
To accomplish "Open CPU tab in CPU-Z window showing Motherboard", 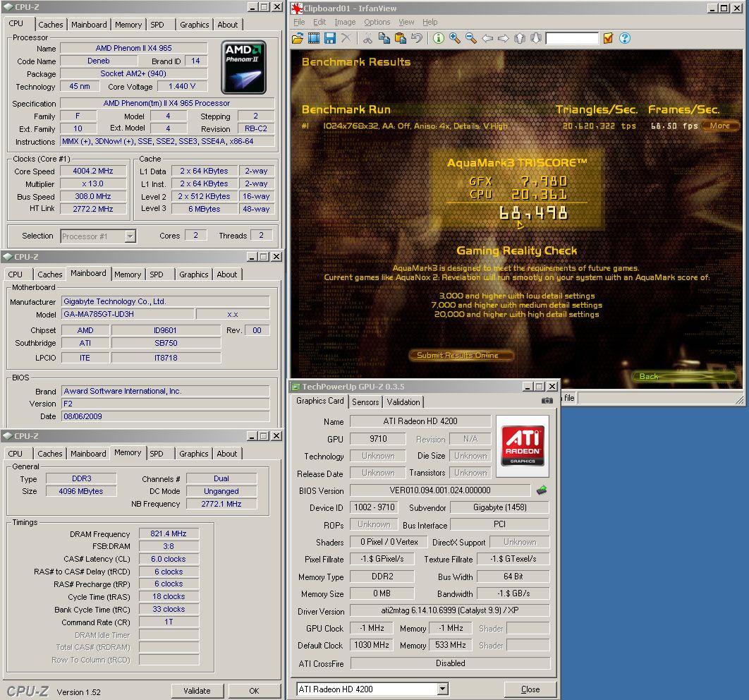I will pos(16,274).
